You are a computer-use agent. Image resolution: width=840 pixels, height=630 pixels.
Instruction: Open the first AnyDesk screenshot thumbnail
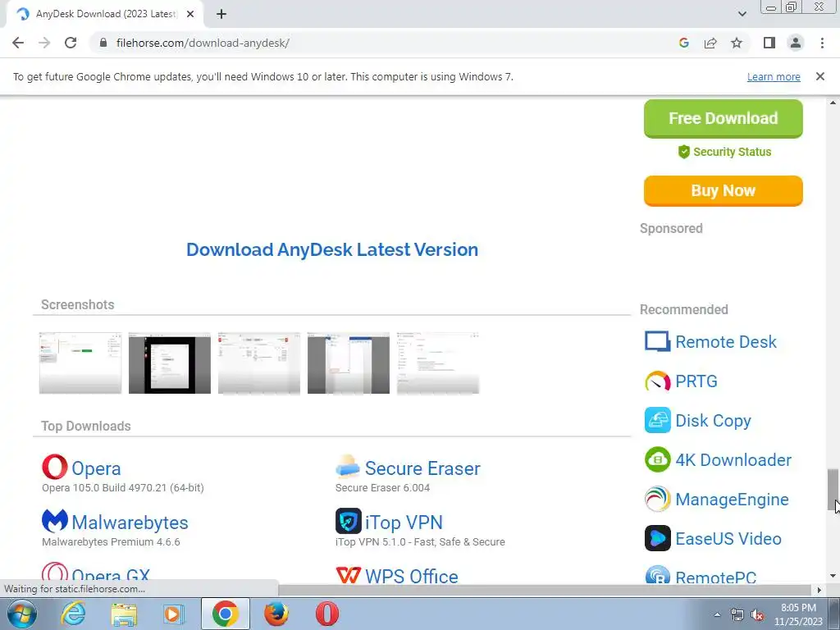tap(80, 363)
